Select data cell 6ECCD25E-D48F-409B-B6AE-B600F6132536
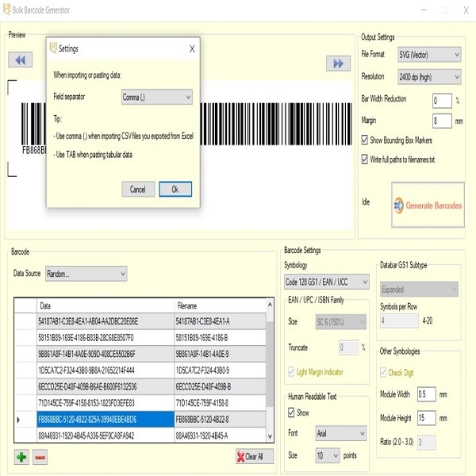Viewport: 476px width, 476px height. [x=106, y=387]
